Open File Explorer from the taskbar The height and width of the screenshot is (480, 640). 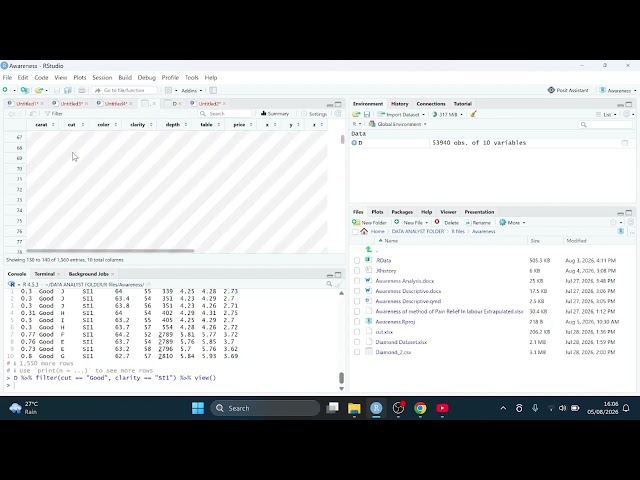[x=354, y=408]
